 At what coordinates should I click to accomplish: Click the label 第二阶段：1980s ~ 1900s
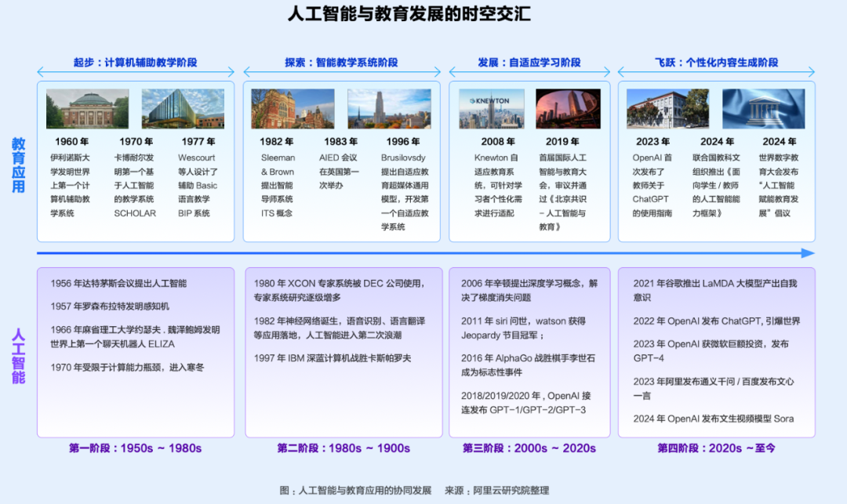344,448
